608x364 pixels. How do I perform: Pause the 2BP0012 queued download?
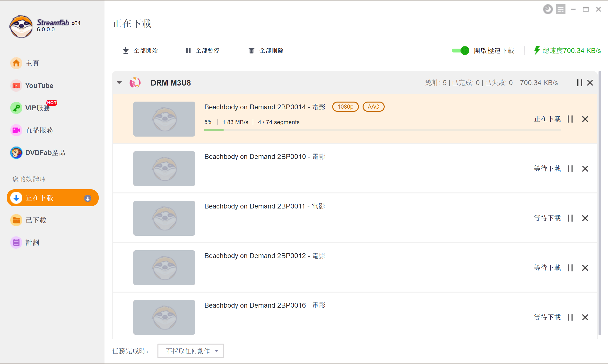570,268
